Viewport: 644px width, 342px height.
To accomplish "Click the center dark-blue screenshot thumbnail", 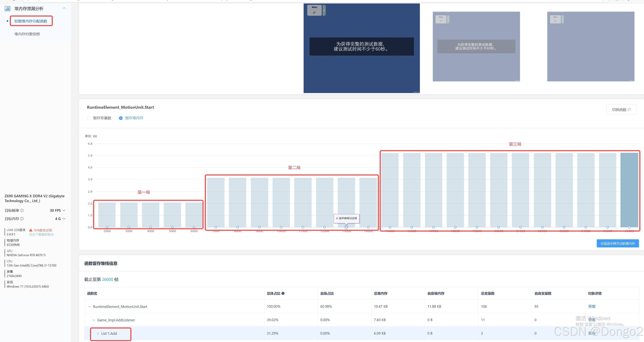I will [x=362, y=48].
